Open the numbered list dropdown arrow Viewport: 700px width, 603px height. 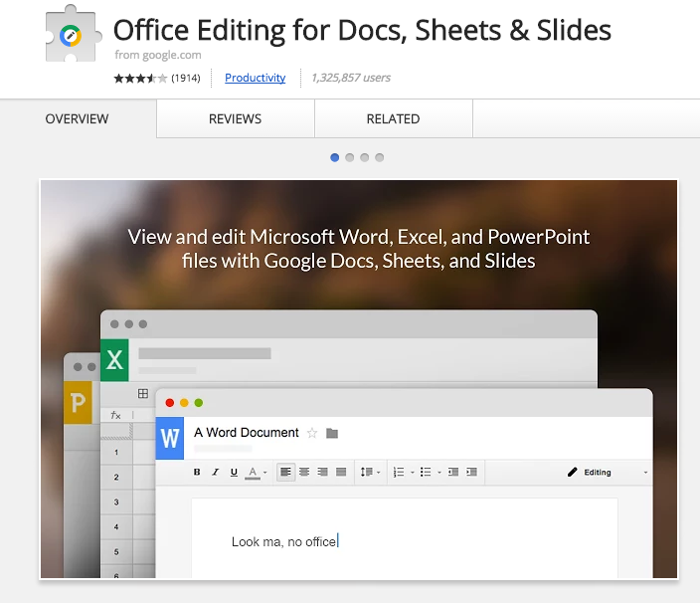click(x=412, y=473)
